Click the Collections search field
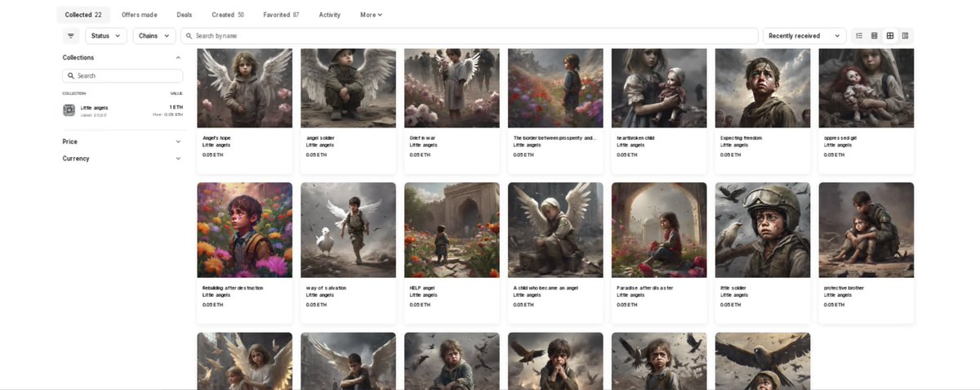 (x=122, y=75)
